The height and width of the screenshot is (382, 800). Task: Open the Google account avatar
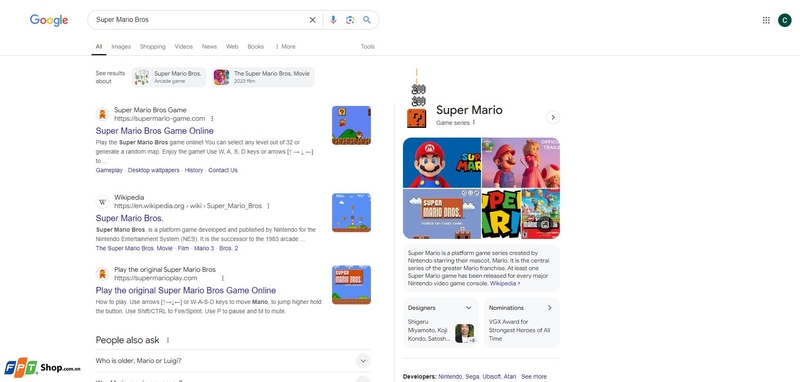pyautogui.click(x=784, y=20)
